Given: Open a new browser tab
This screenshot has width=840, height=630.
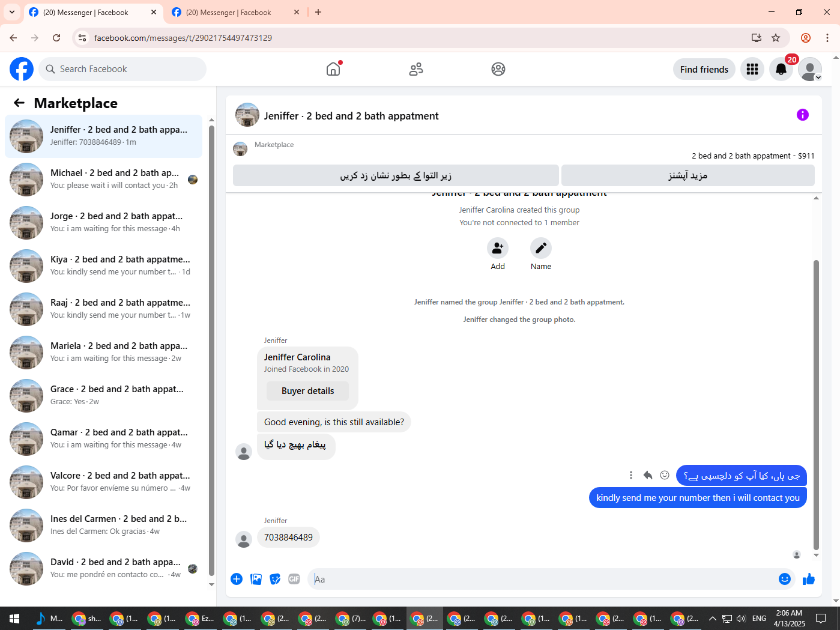Looking at the screenshot, I should (x=318, y=12).
